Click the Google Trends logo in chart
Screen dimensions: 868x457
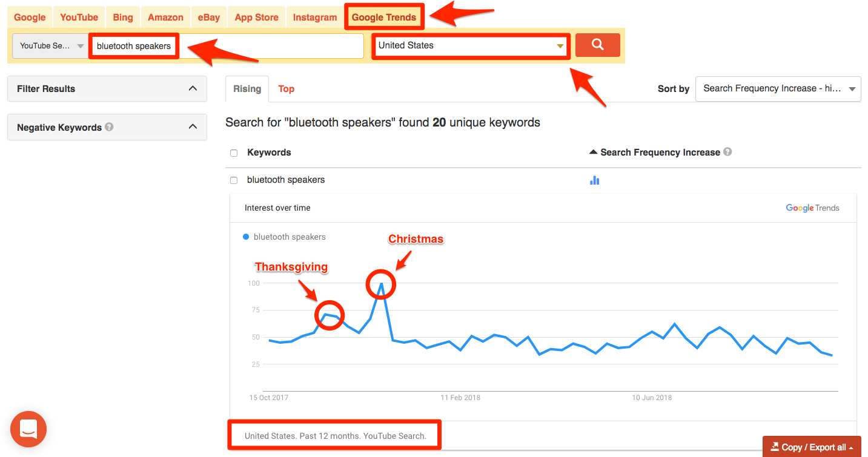(812, 208)
